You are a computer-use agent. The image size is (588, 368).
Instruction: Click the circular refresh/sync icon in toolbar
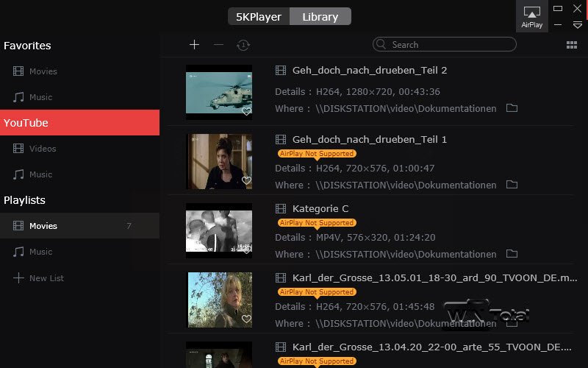click(243, 45)
